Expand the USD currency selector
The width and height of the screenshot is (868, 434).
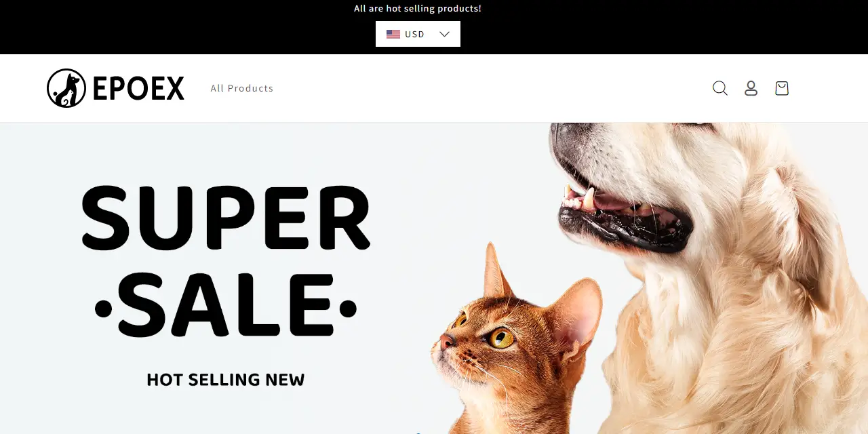pyautogui.click(x=418, y=34)
